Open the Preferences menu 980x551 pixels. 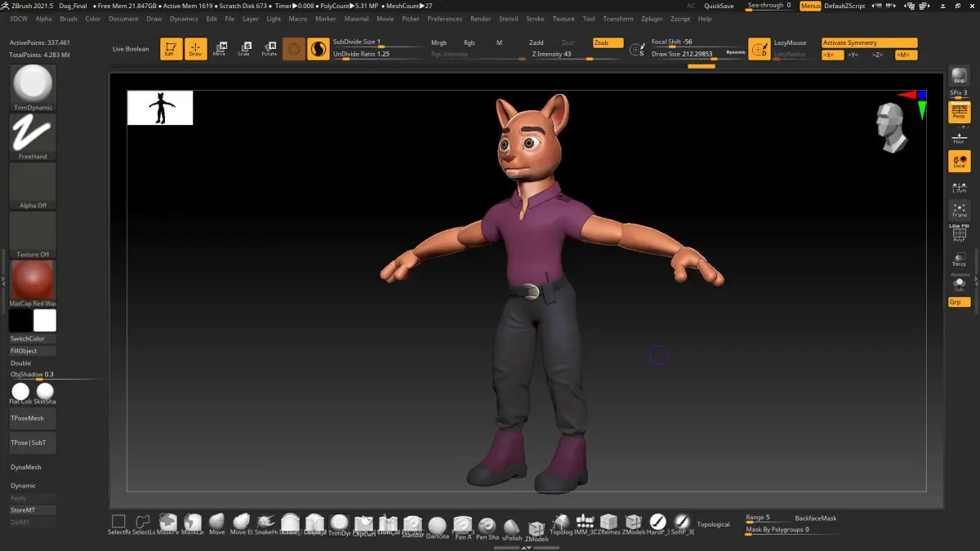(x=444, y=19)
